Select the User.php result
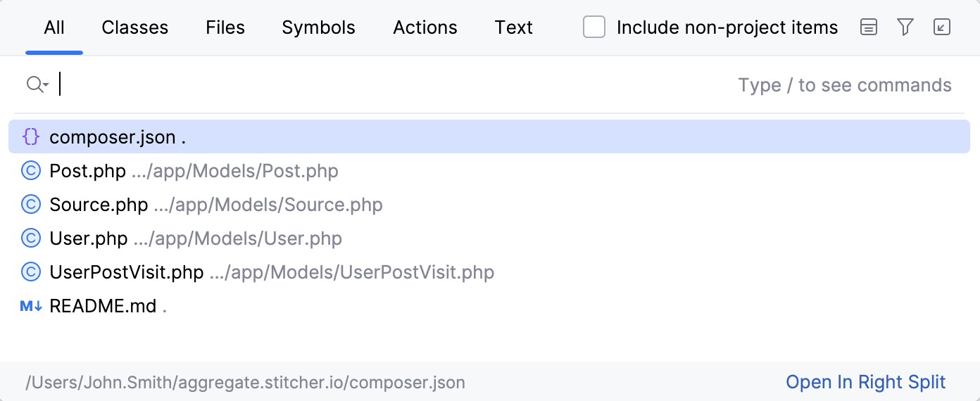The width and height of the screenshot is (980, 401). coord(89,238)
